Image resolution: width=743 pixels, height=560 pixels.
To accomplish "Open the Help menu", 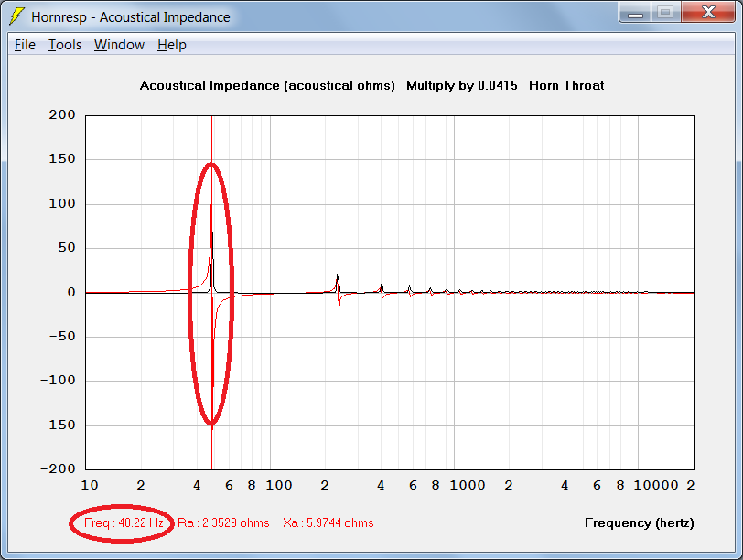I will [172, 45].
